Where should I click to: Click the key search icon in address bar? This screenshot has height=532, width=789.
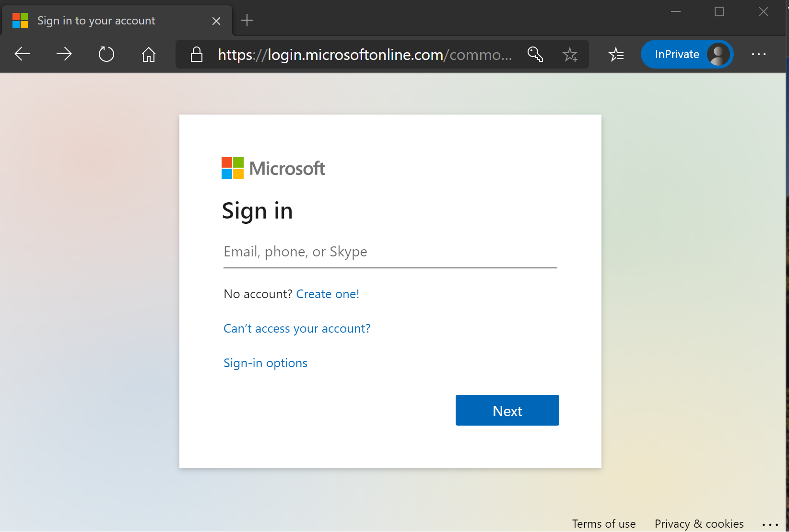coord(535,54)
